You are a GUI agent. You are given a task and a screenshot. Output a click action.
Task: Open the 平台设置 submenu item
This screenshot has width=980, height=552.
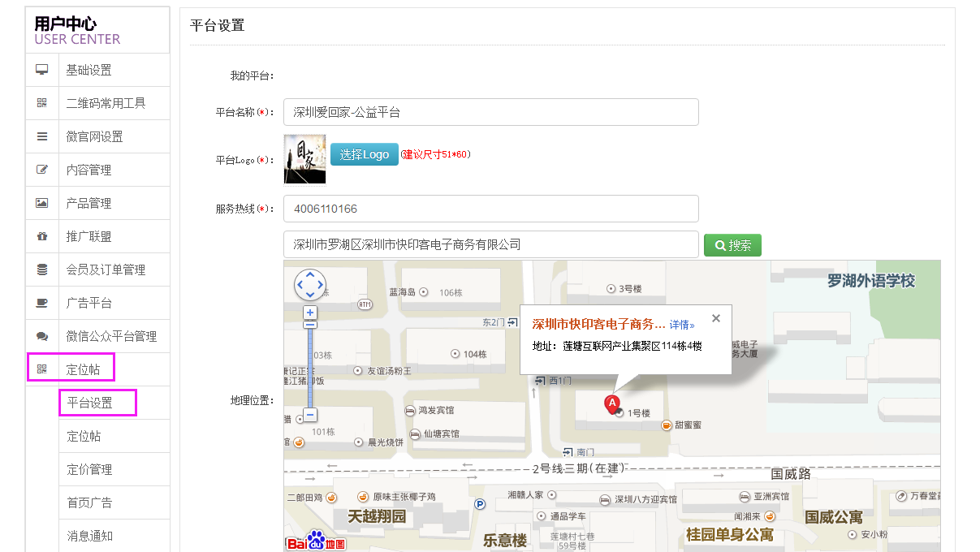[x=97, y=403]
